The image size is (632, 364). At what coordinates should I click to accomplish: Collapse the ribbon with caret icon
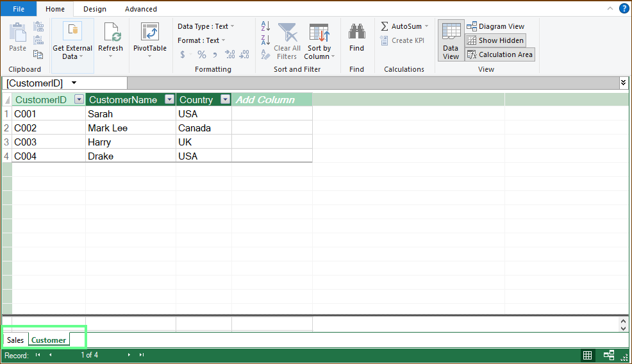[x=610, y=8]
